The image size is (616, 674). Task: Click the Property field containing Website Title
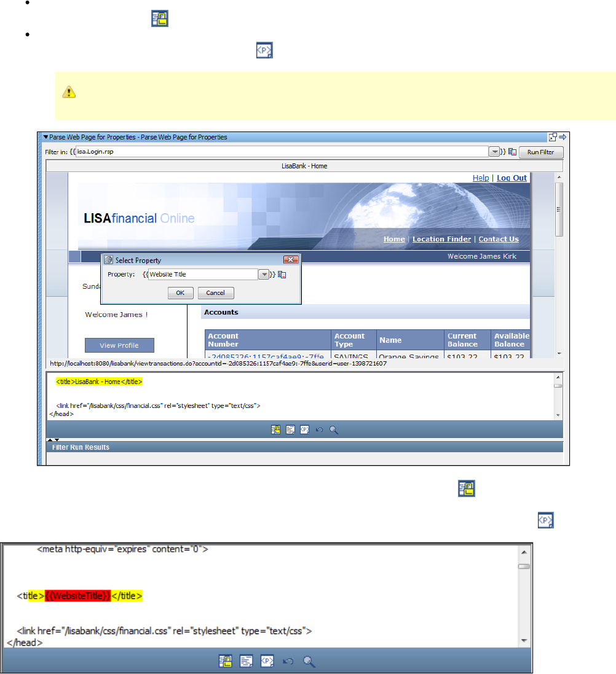point(203,274)
